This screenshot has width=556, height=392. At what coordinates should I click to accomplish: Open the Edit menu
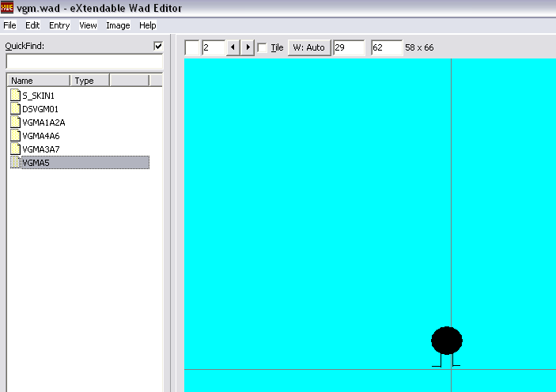point(32,25)
